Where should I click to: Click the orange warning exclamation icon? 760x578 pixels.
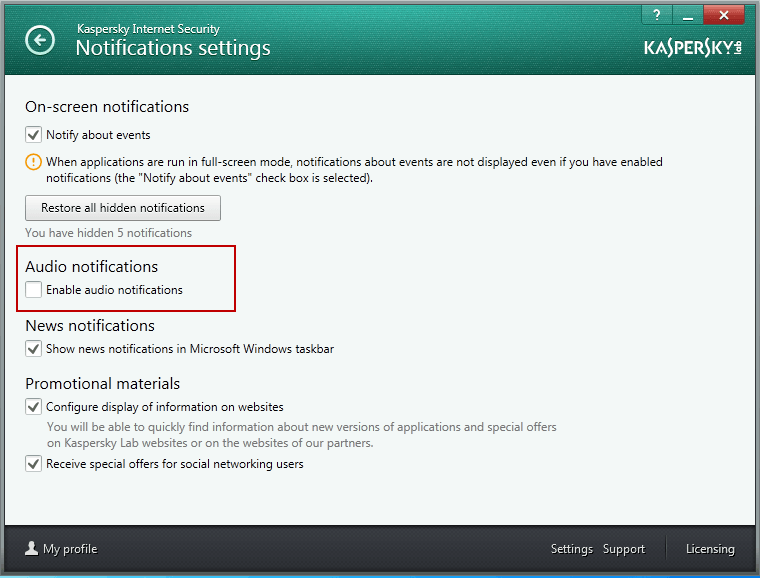(x=33, y=162)
